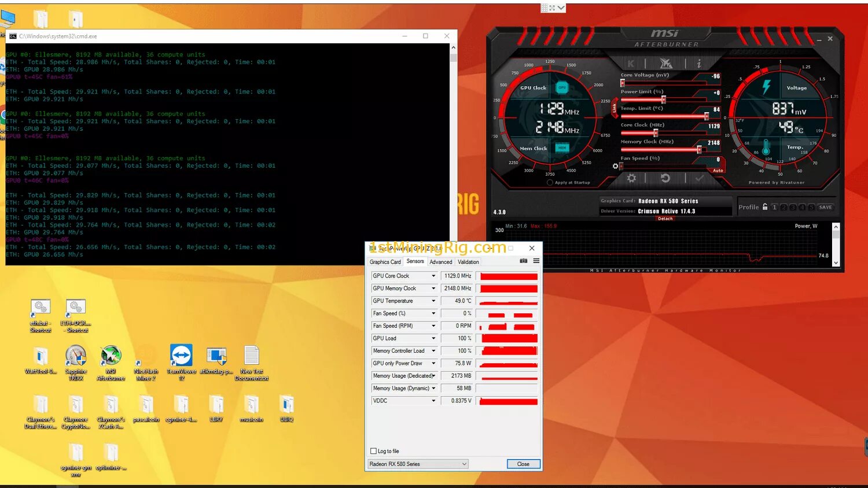Select the UBIQ desktop folder
The height and width of the screenshot is (488, 868).
click(286, 408)
